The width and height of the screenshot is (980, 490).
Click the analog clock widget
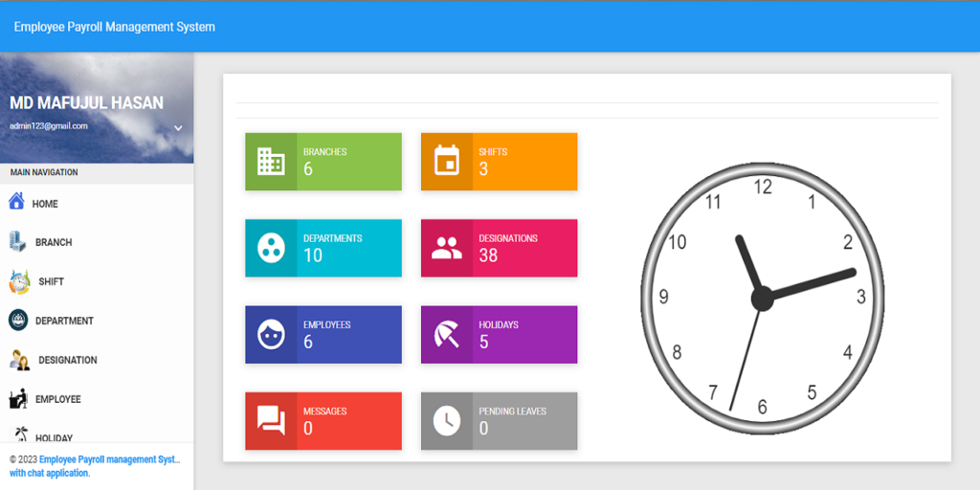(762, 298)
